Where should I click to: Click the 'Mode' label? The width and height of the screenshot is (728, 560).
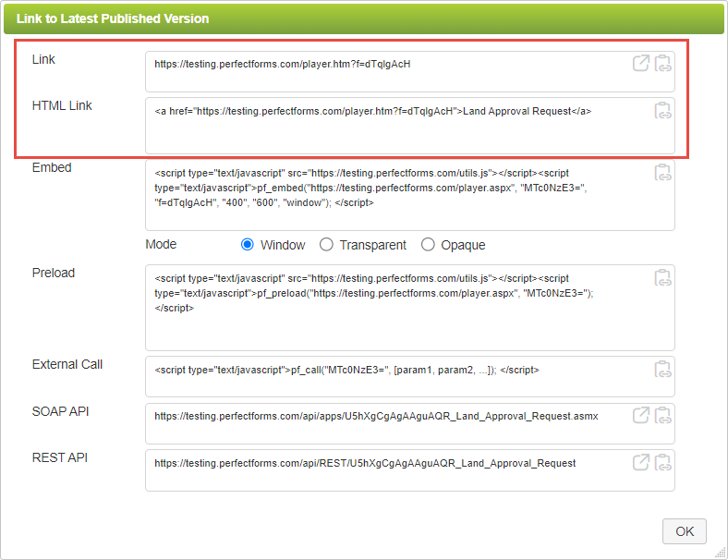pyautogui.click(x=161, y=244)
